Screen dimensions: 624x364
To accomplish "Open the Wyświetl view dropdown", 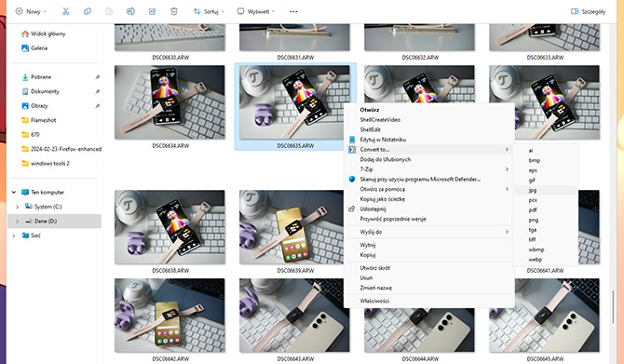I will tap(256, 11).
